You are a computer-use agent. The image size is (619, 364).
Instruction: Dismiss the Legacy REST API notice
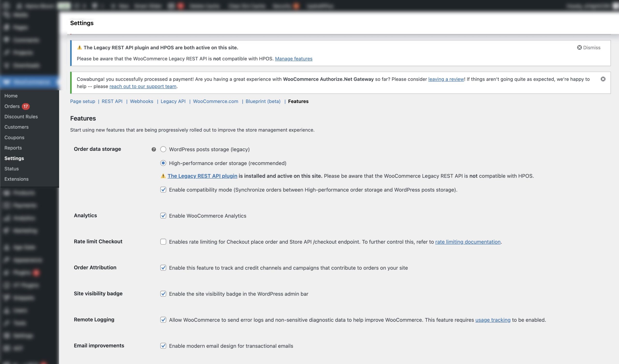pyautogui.click(x=589, y=47)
